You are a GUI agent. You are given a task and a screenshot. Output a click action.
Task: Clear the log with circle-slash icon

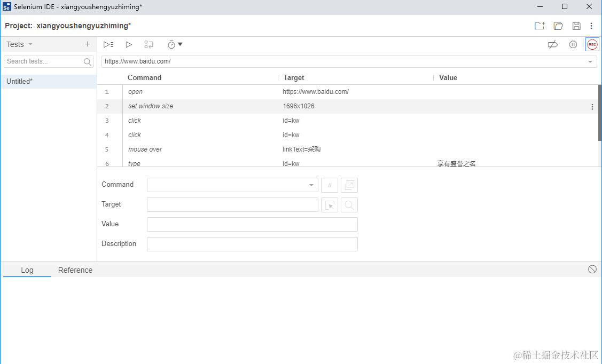click(x=592, y=269)
